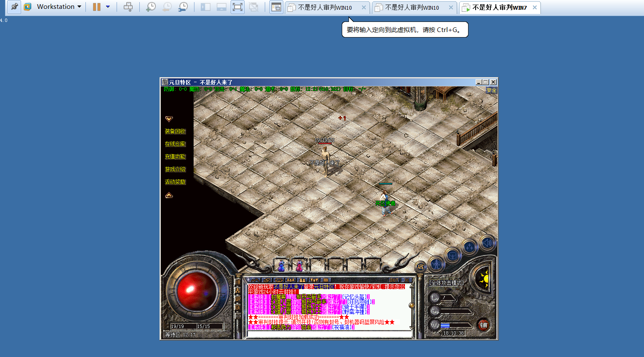Use the blue potion in belt slot one

(x=281, y=266)
